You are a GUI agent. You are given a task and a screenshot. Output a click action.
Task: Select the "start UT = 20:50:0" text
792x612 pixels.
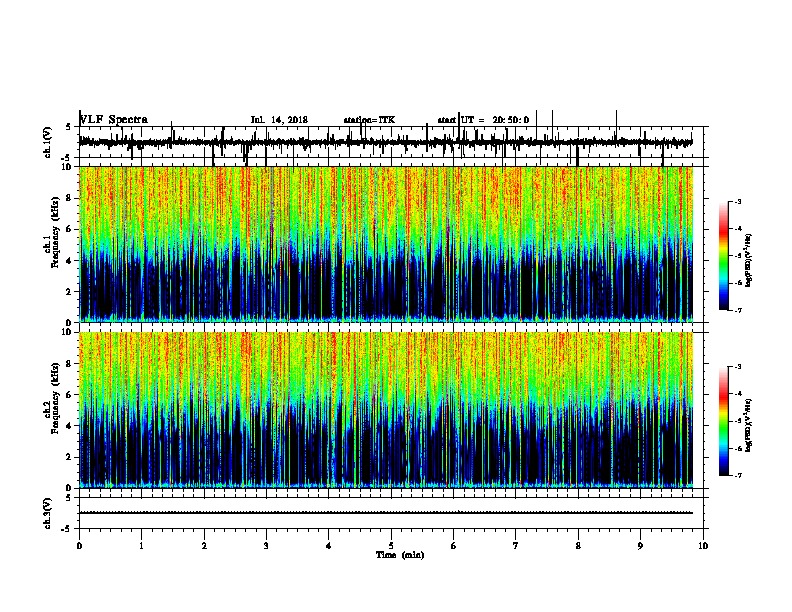coord(483,120)
